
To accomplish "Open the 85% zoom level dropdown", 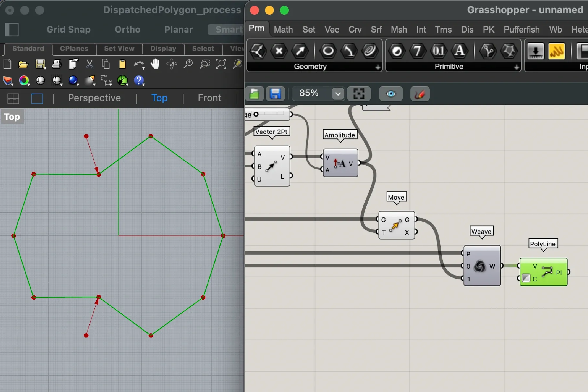I will point(338,94).
